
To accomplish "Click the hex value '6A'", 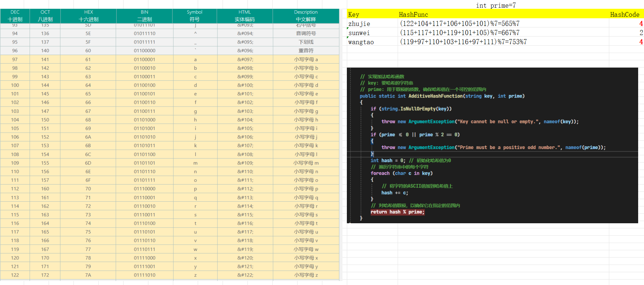I will point(88,137).
